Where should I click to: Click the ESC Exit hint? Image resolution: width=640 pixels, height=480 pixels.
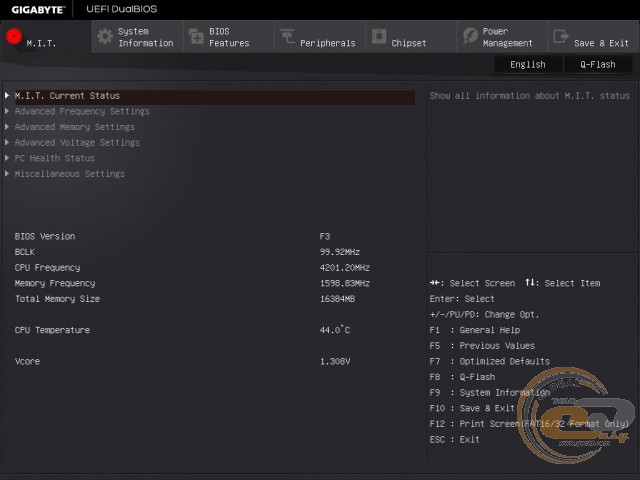pos(454,440)
